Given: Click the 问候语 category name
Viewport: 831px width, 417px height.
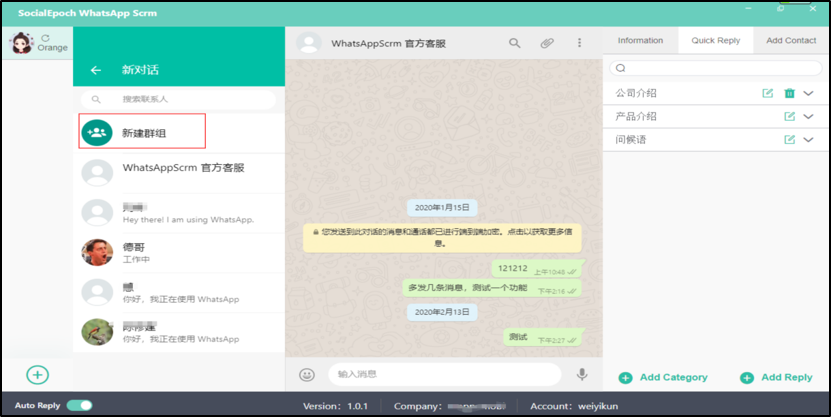Looking at the screenshot, I should 631,140.
